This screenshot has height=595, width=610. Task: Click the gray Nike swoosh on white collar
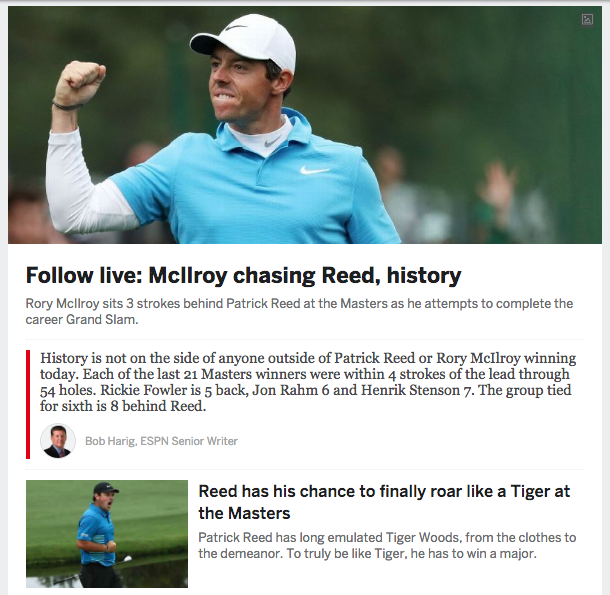coord(272,142)
